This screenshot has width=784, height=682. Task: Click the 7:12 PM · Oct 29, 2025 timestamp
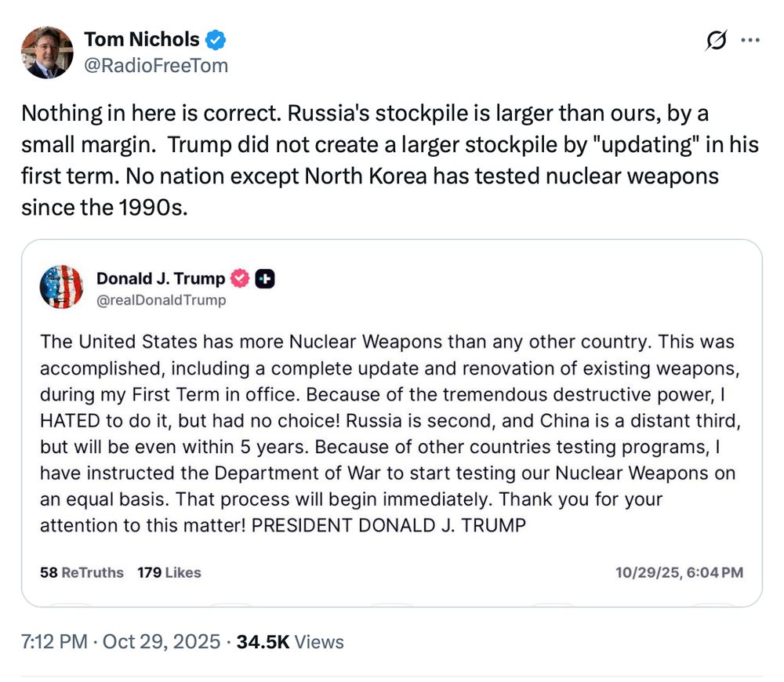click(120, 642)
